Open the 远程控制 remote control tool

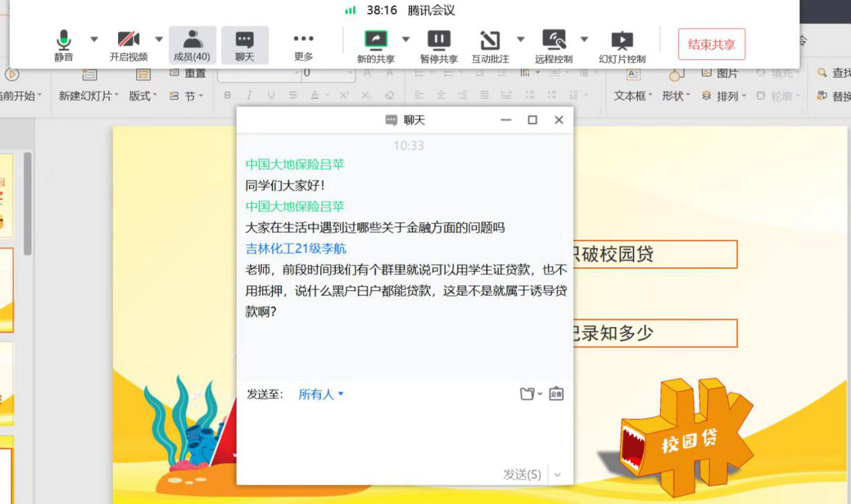554,46
